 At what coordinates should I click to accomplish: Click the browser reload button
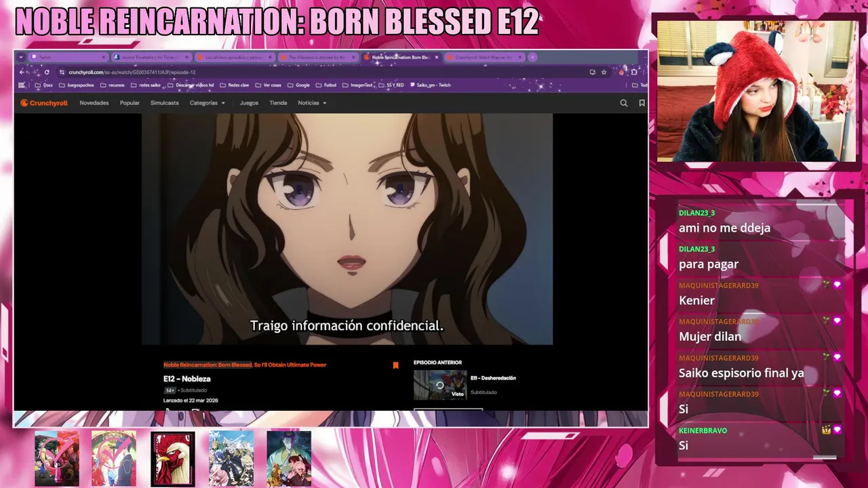pos(47,72)
